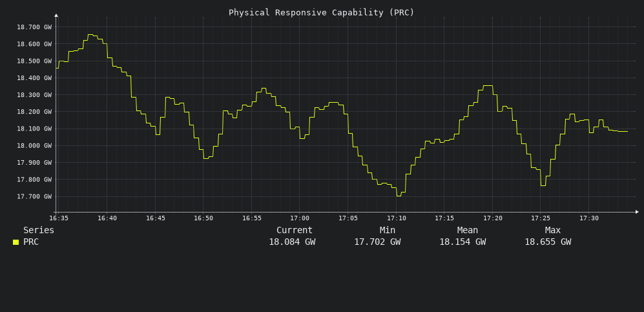Click the 17.700 GW y-axis label
Viewport: 644px width, 312px height.
[34, 196]
